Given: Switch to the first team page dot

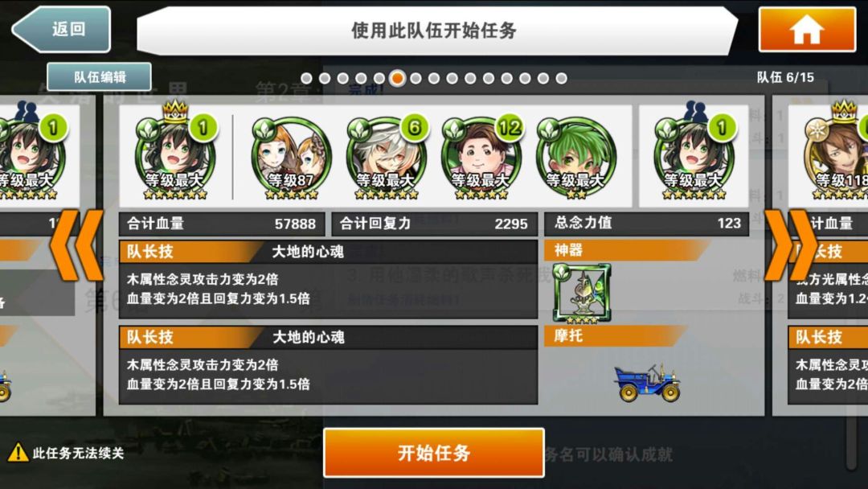Looking at the screenshot, I should (306, 79).
